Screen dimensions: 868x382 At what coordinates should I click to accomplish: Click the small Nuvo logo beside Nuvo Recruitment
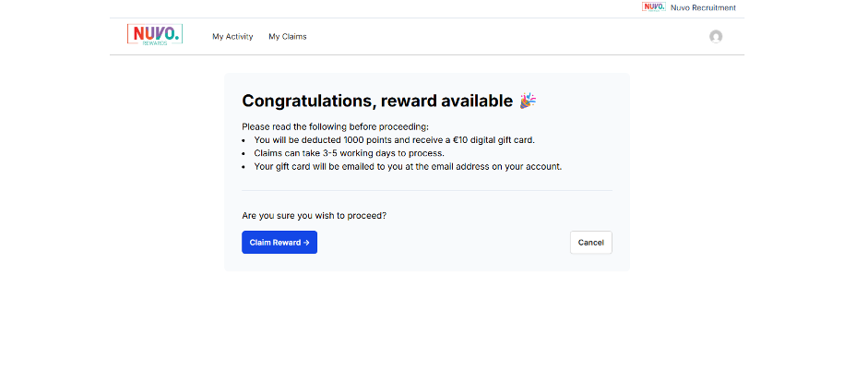pos(654,7)
